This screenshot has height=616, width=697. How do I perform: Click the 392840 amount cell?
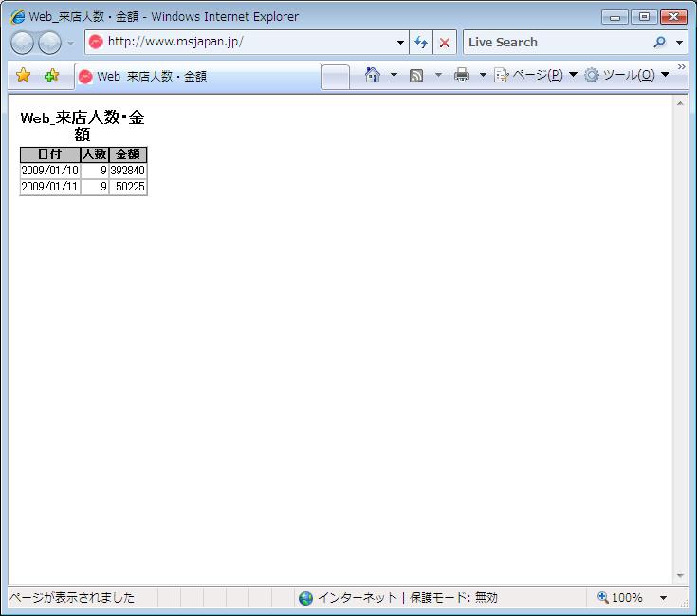click(x=128, y=171)
